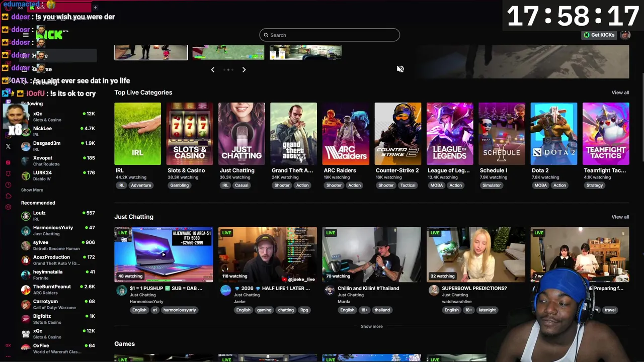644x362 pixels.
Task: Expand following list with Show More
Action: (32, 190)
